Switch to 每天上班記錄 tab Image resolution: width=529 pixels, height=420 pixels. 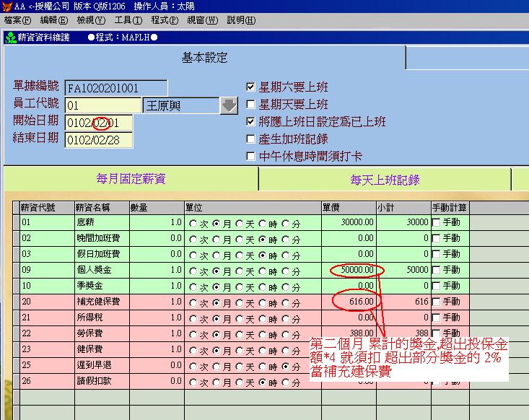pyautogui.click(x=385, y=180)
